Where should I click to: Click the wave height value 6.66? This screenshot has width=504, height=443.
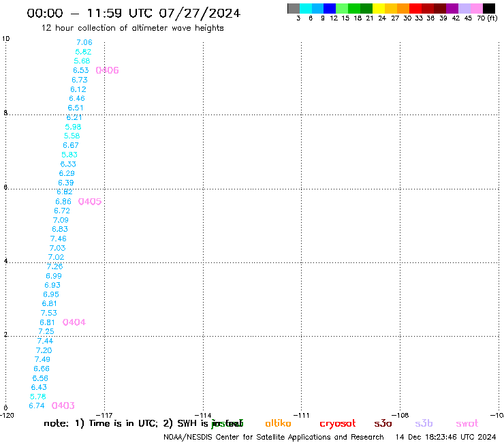coord(42,369)
